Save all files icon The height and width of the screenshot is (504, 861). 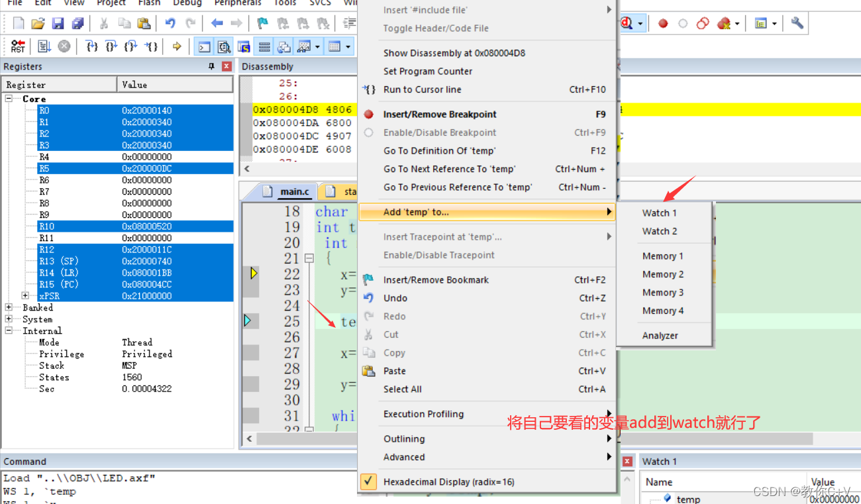pos(78,24)
